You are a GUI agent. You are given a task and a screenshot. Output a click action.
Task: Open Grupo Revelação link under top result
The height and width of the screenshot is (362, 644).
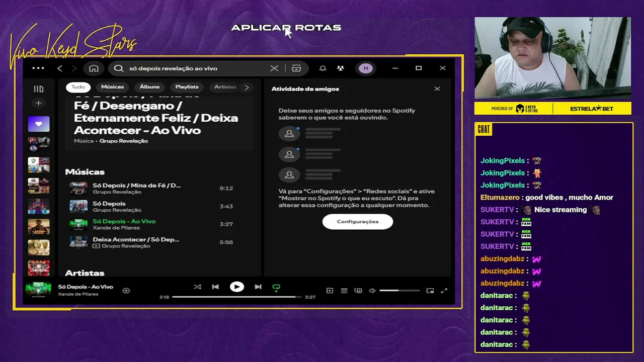coord(124,141)
